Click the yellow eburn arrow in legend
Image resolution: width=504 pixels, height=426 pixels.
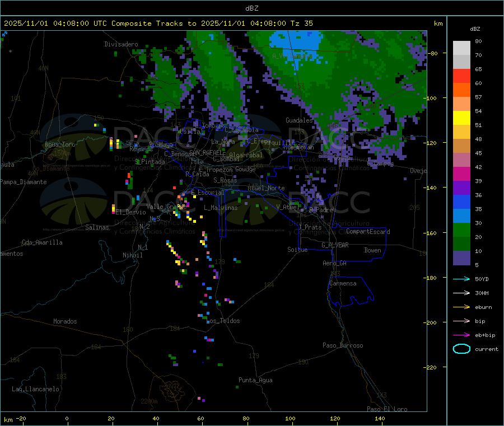click(x=461, y=307)
